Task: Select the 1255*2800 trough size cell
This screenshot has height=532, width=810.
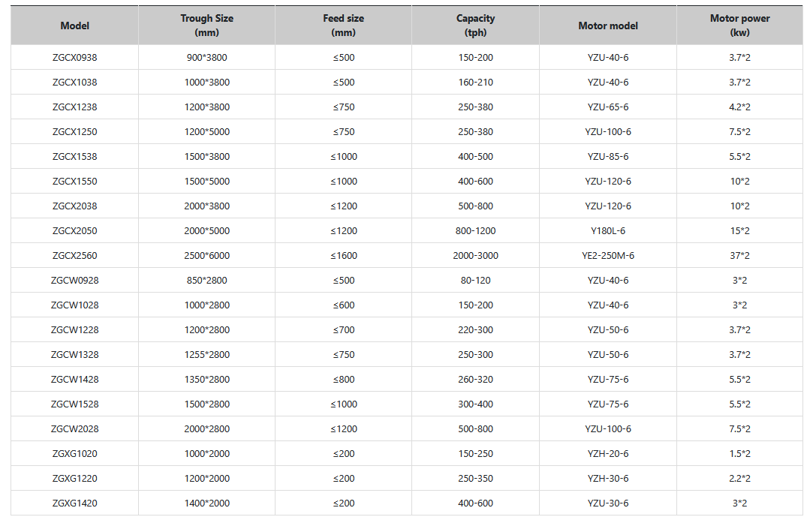Action: click(206, 355)
